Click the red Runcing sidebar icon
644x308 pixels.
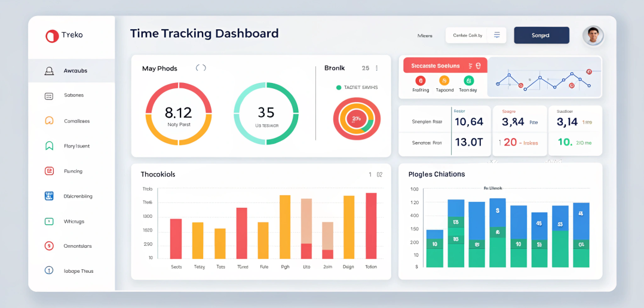pyautogui.click(x=50, y=171)
